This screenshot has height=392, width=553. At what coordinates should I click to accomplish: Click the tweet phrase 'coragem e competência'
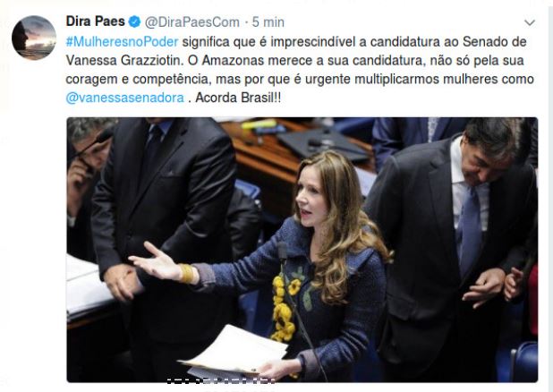point(137,80)
